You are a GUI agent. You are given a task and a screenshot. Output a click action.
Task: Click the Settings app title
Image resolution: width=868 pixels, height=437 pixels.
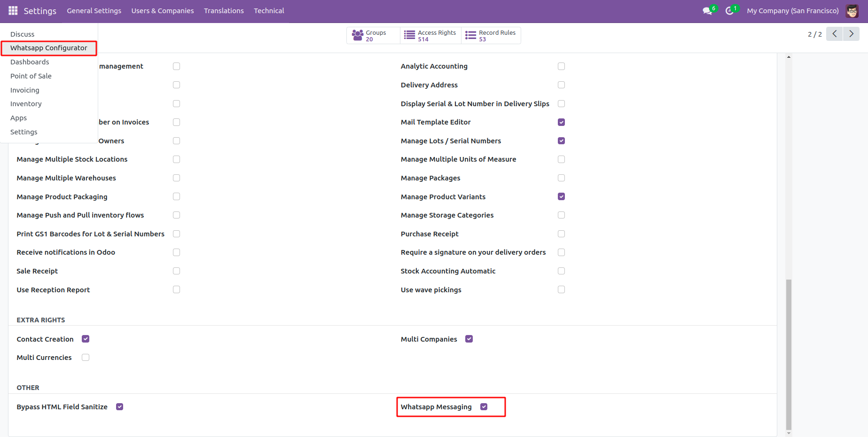click(40, 11)
